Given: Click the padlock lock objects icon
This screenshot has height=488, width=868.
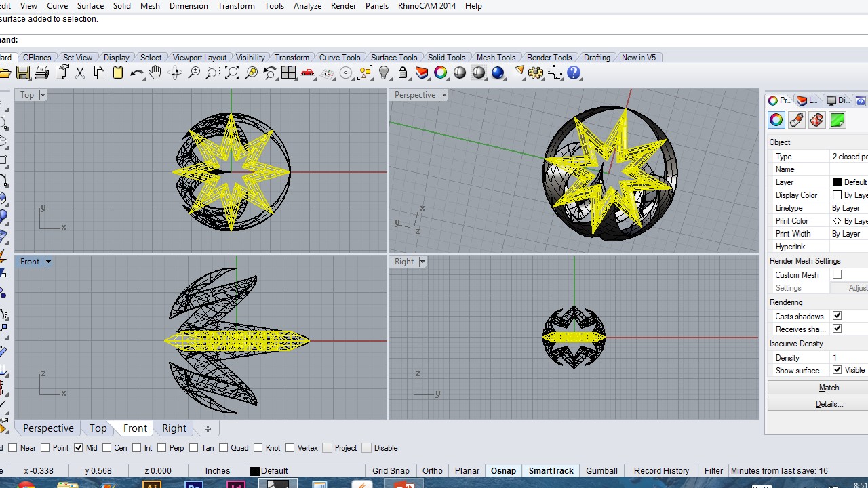Looking at the screenshot, I should click(403, 73).
